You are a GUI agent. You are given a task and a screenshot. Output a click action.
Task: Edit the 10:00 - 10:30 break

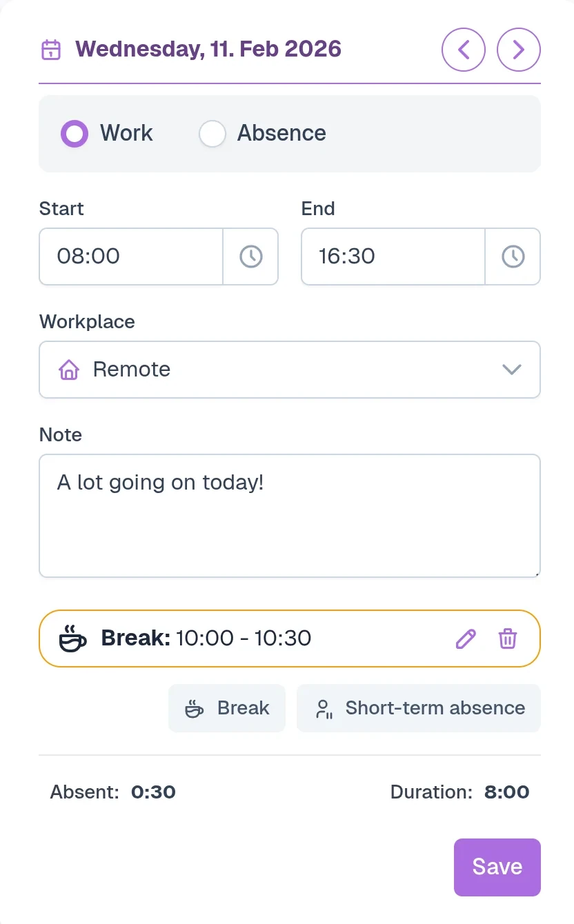click(466, 639)
